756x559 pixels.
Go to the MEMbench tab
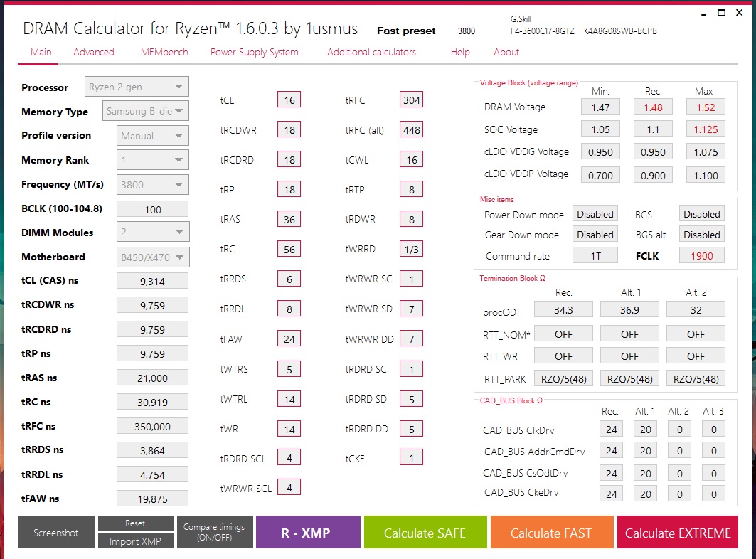(x=164, y=52)
